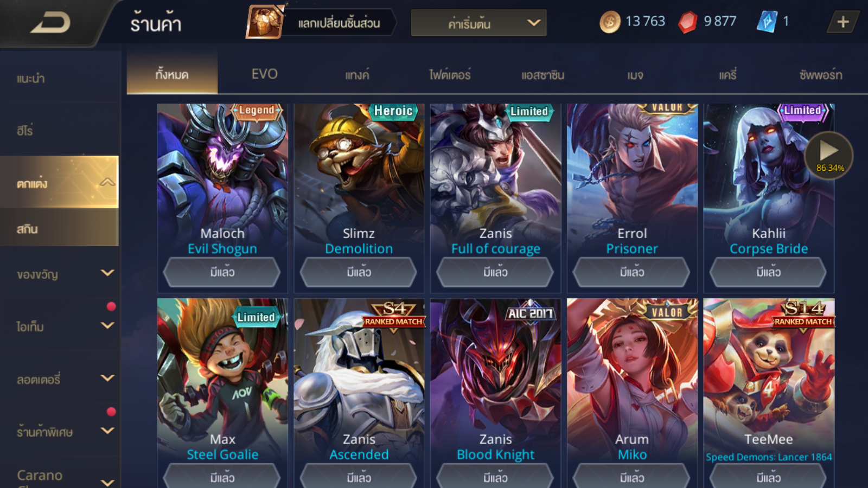868x488 pixels.
Task: Click มีแล้ว button under Errol Prisoner
Action: (632, 272)
